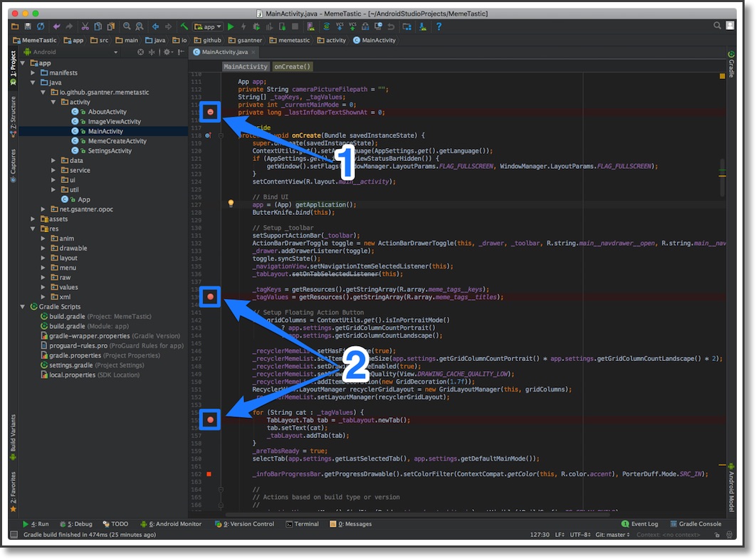
Task: Open the SDK Manager icon
Action: point(423,26)
